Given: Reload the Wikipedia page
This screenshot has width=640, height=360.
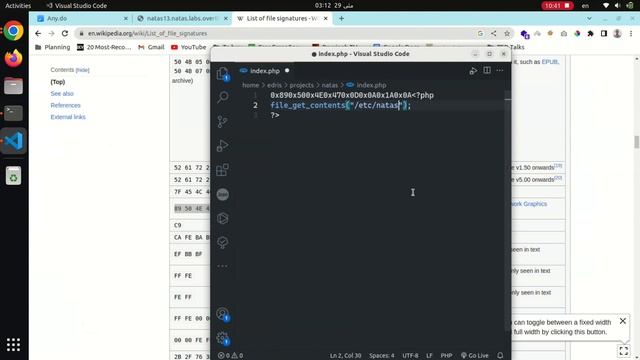Looking at the screenshot, I should click(65, 33).
